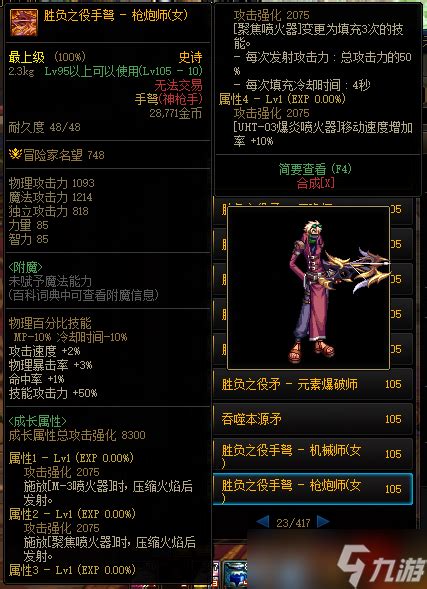Click the next page right arrow
Screen dimensions: 427x589
[x=323, y=521]
